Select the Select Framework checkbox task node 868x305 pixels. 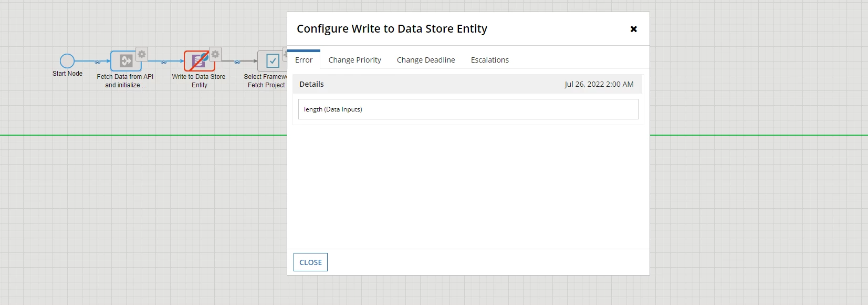[x=272, y=61]
